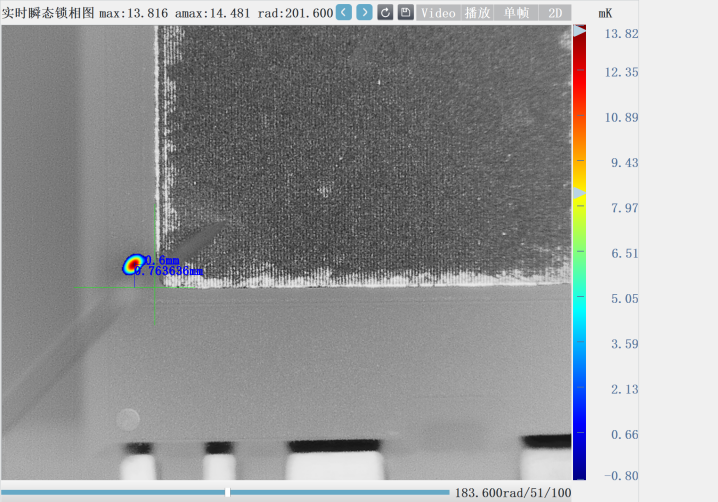This screenshot has width=718, height=502.
Task: Click the frame progress slider handle
Action: click(228, 492)
